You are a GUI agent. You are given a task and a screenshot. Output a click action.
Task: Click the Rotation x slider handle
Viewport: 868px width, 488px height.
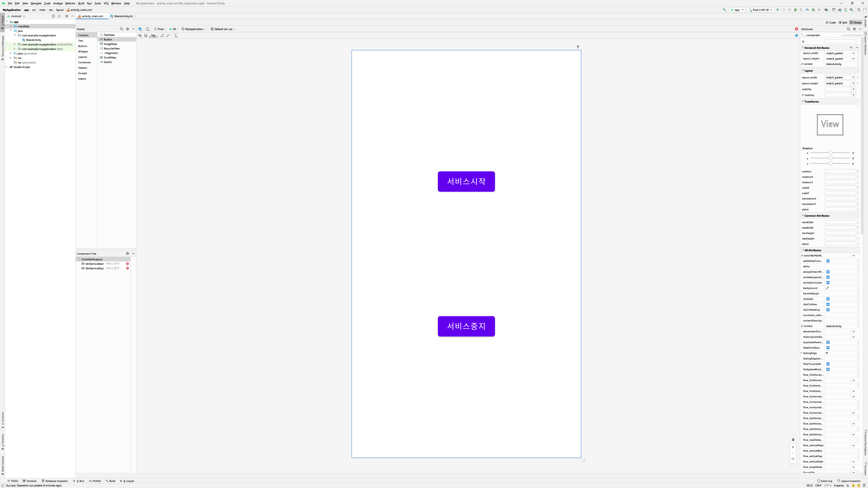click(831, 153)
